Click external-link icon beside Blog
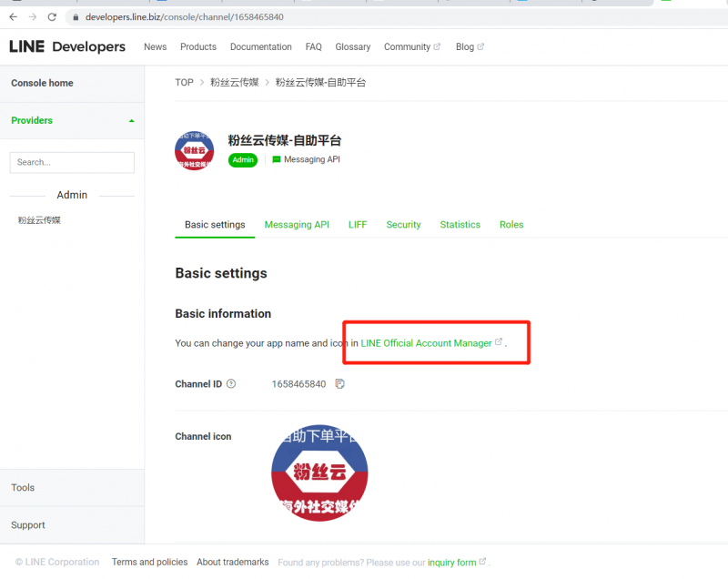728x579 pixels. click(x=480, y=46)
